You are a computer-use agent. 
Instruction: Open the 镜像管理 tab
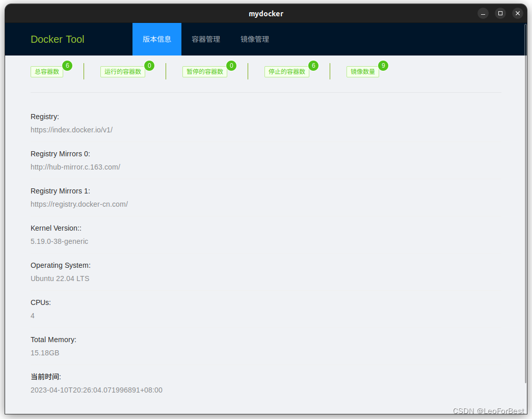255,39
